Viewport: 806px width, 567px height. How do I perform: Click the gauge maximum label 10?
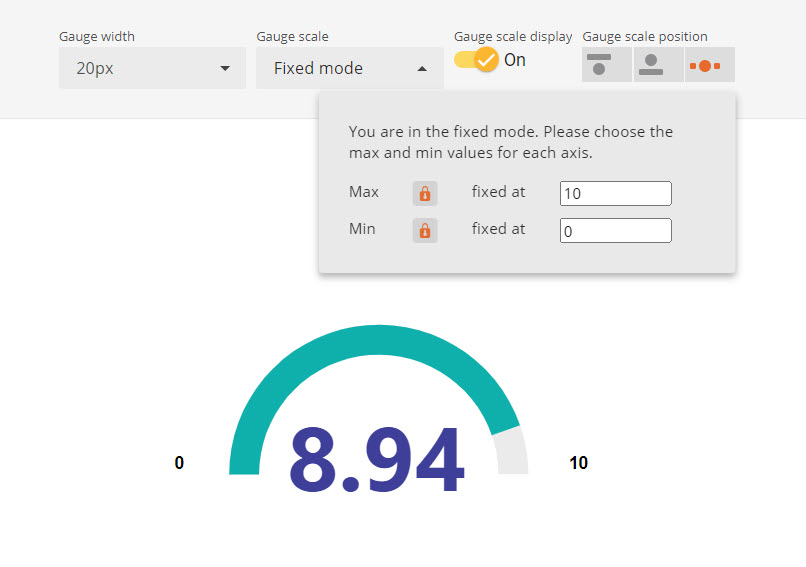coord(579,463)
